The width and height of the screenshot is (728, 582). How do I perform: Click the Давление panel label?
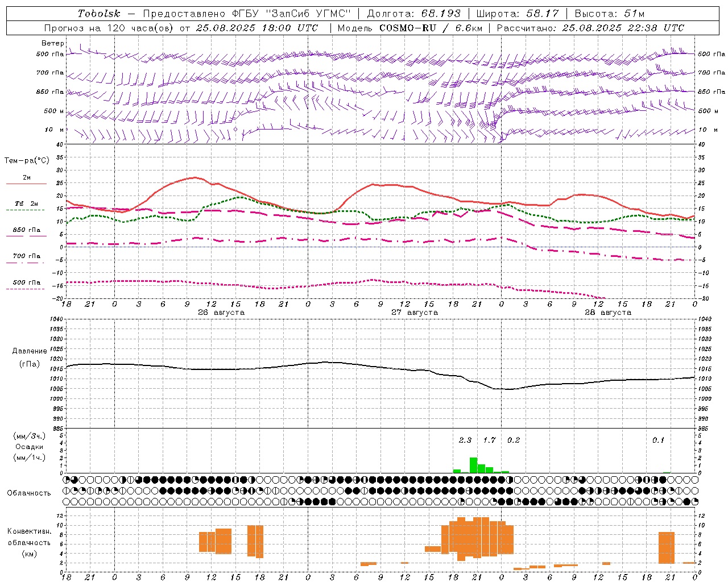30,351
